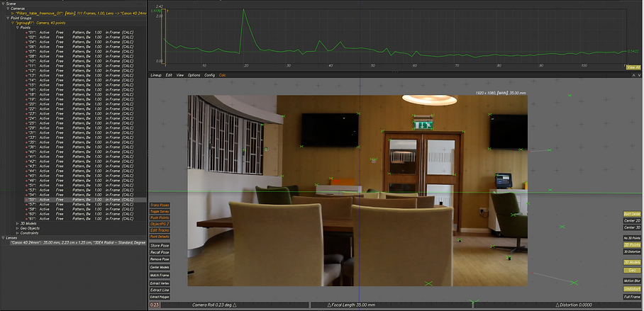Select the No 3D Points display option

coord(632,238)
